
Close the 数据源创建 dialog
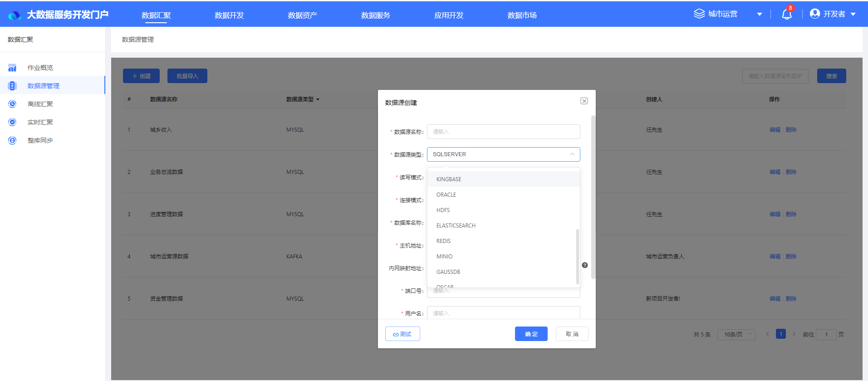pos(584,101)
